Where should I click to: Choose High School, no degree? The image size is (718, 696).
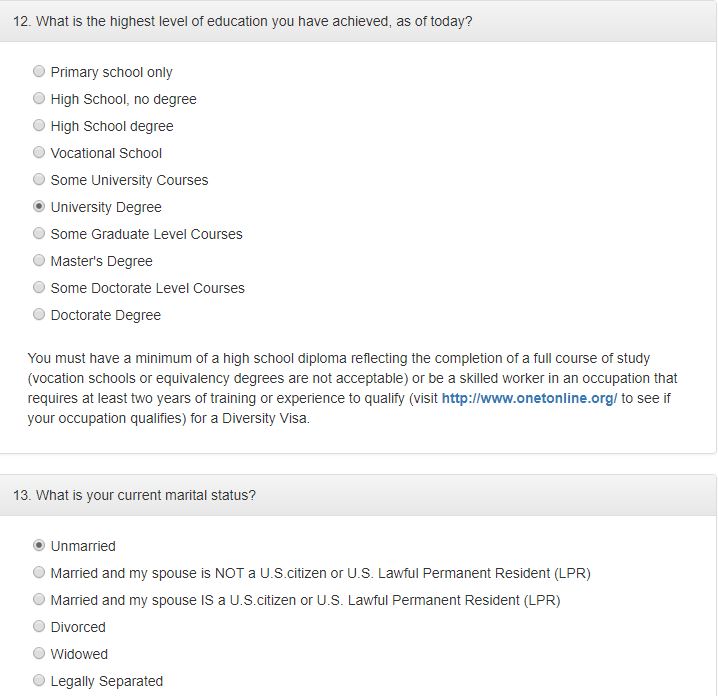tap(39, 99)
